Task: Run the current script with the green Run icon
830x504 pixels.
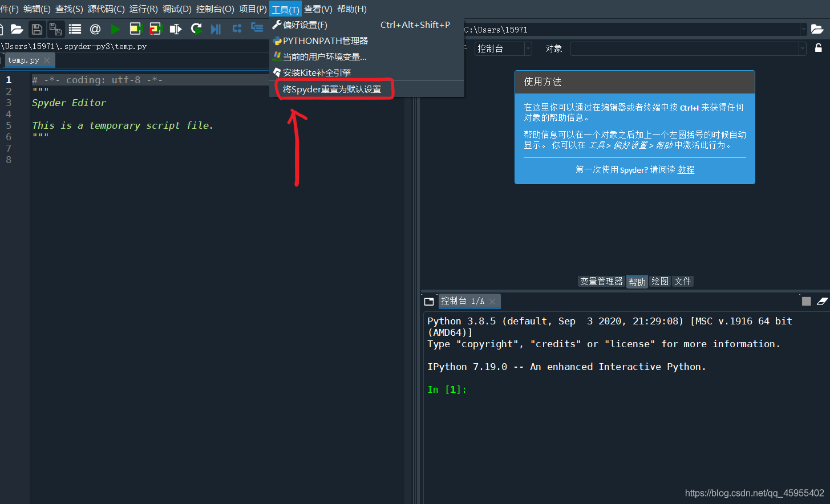Action: click(116, 29)
